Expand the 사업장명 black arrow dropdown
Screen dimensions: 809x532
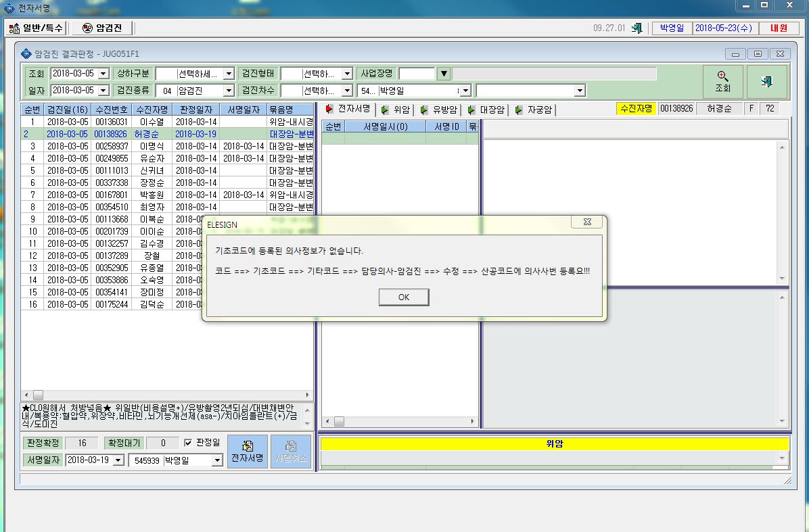[x=444, y=74]
